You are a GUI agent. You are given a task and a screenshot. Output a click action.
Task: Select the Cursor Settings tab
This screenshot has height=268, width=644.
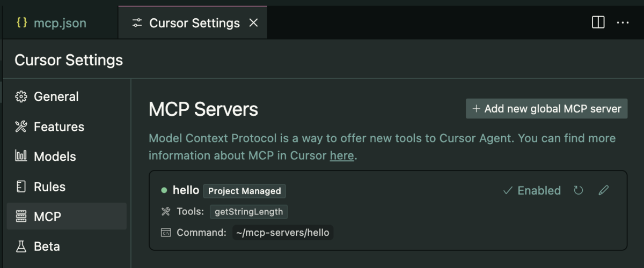pos(194,23)
